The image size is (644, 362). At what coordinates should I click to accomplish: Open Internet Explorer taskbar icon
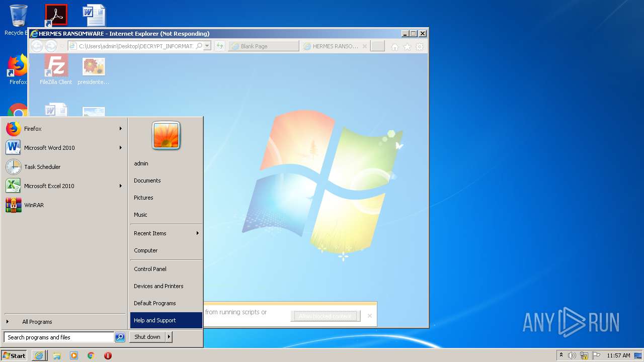(39, 355)
